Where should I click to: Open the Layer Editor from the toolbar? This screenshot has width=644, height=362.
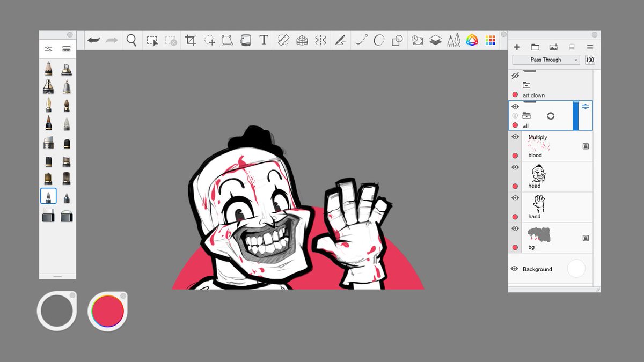(x=435, y=40)
